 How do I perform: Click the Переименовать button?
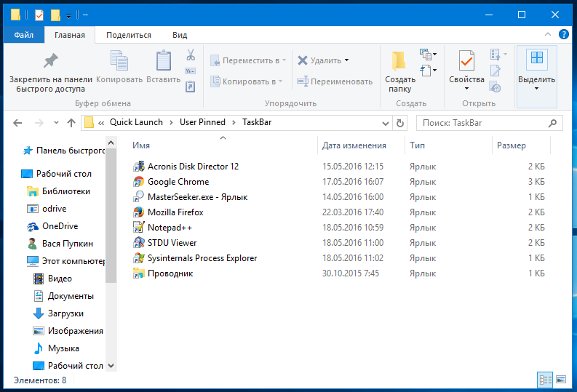point(335,81)
